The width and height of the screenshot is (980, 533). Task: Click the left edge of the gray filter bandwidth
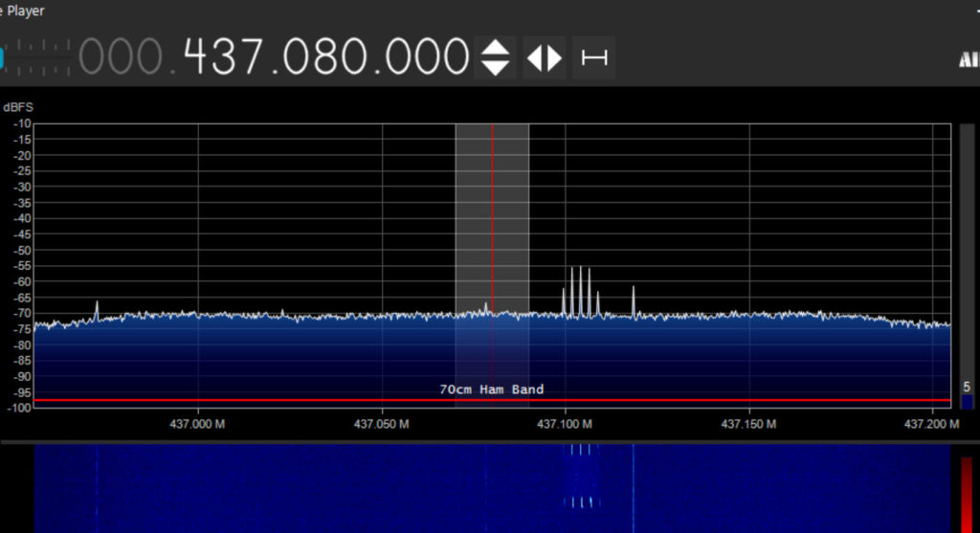(456, 239)
